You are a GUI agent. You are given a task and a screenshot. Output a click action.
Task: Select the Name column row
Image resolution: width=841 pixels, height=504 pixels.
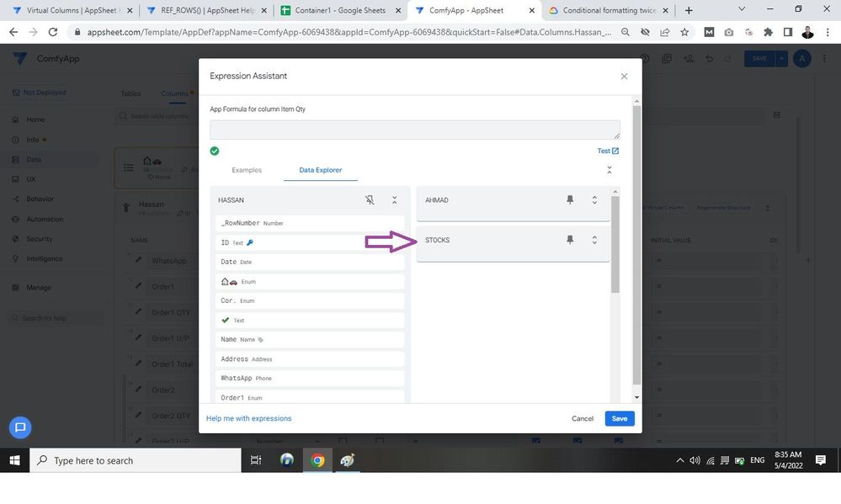click(x=310, y=339)
